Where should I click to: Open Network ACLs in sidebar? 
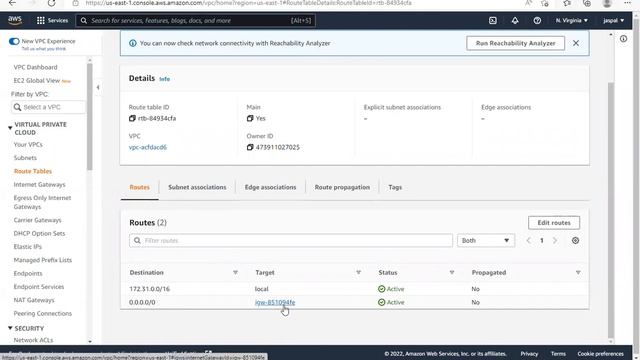[33, 340]
